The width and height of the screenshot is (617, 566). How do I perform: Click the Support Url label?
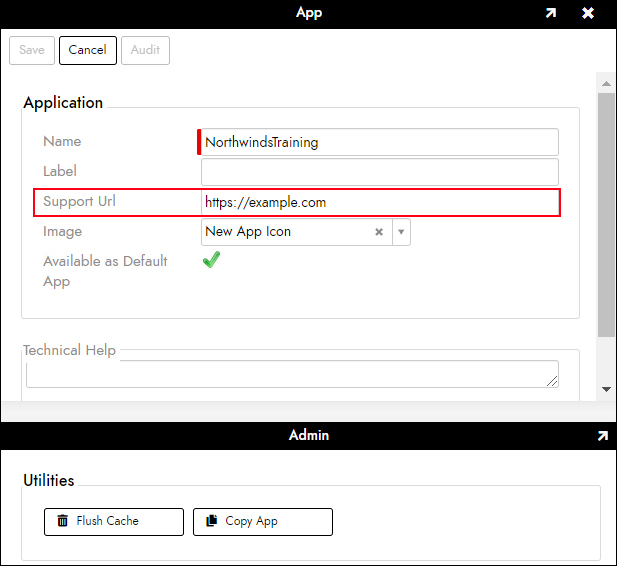click(x=79, y=202)
